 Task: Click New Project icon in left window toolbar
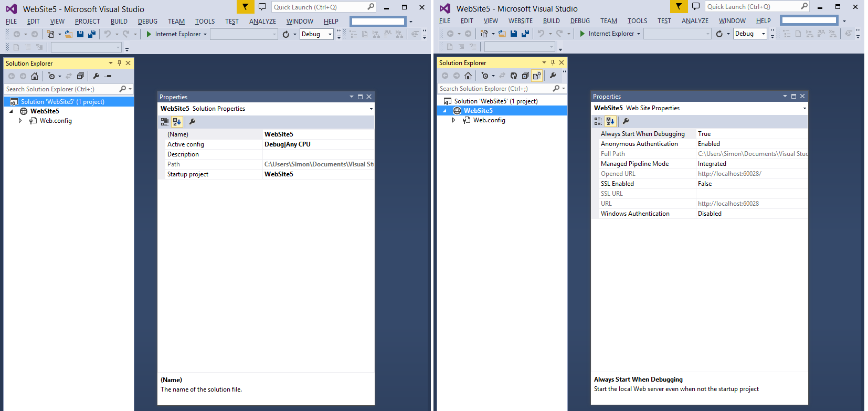tap(51, 34)
